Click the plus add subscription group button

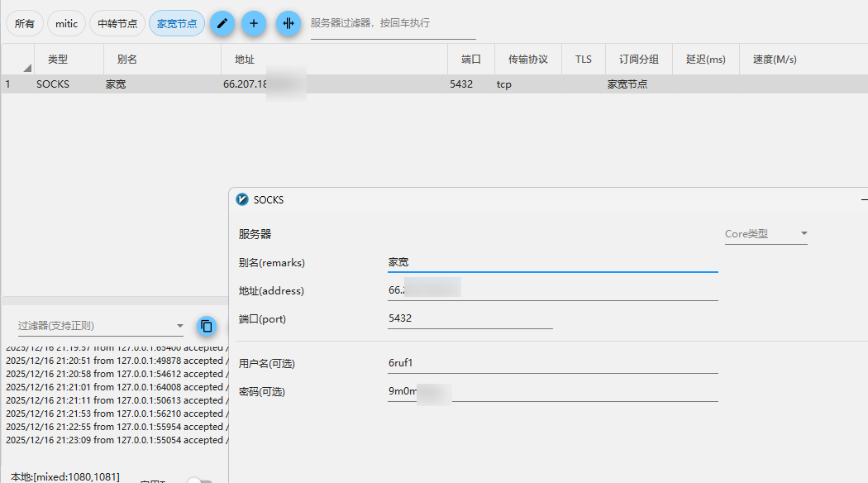(254, 24)
